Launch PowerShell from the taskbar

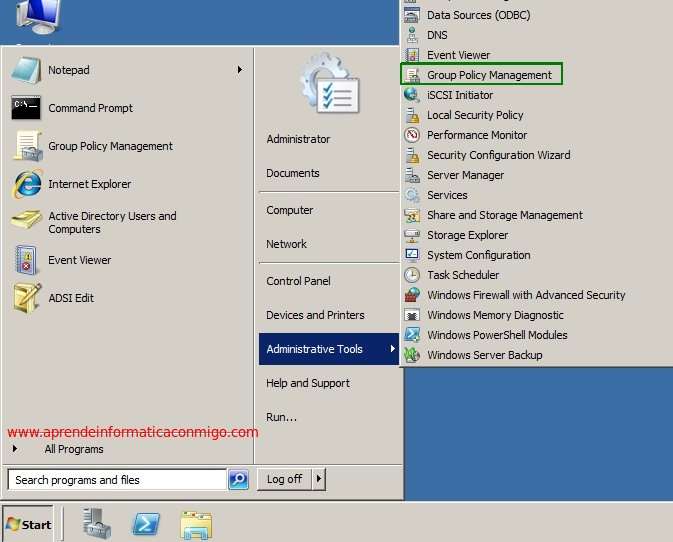(146, 524)
